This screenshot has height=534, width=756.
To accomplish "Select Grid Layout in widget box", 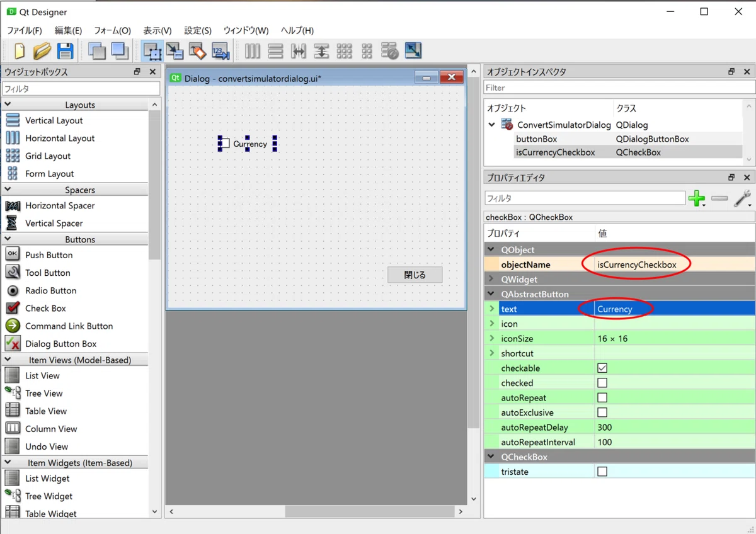I will 48,156.
